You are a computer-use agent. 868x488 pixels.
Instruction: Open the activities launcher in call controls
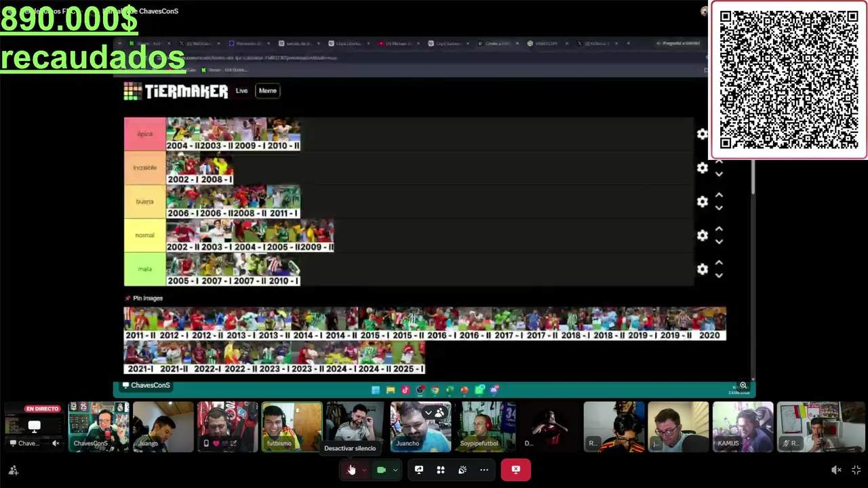pos(441,470)
